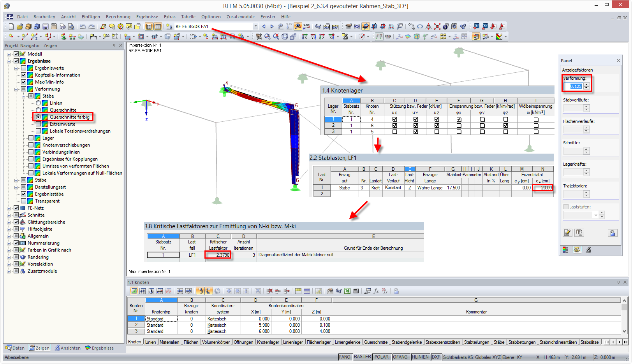Expand the Ergebniswerte tree node
Image resolution: width=632 pixels, height=364 pixels.
coord(16,68)
